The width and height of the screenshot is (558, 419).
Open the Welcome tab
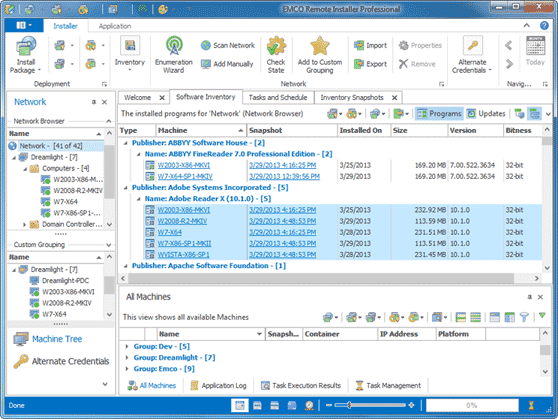(x=137, y=98)
